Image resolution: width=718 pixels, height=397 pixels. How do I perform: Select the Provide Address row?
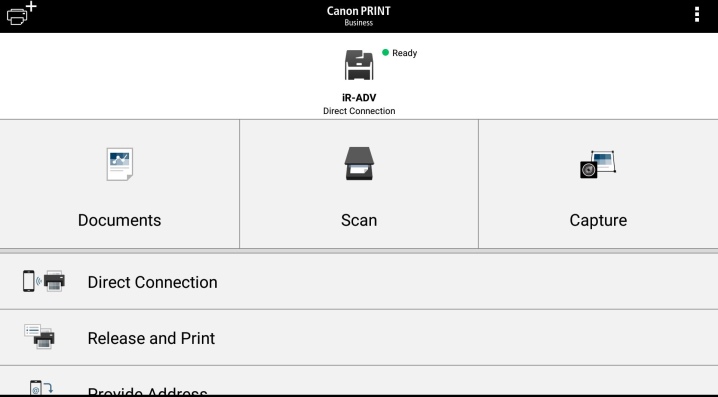(359, 381)
